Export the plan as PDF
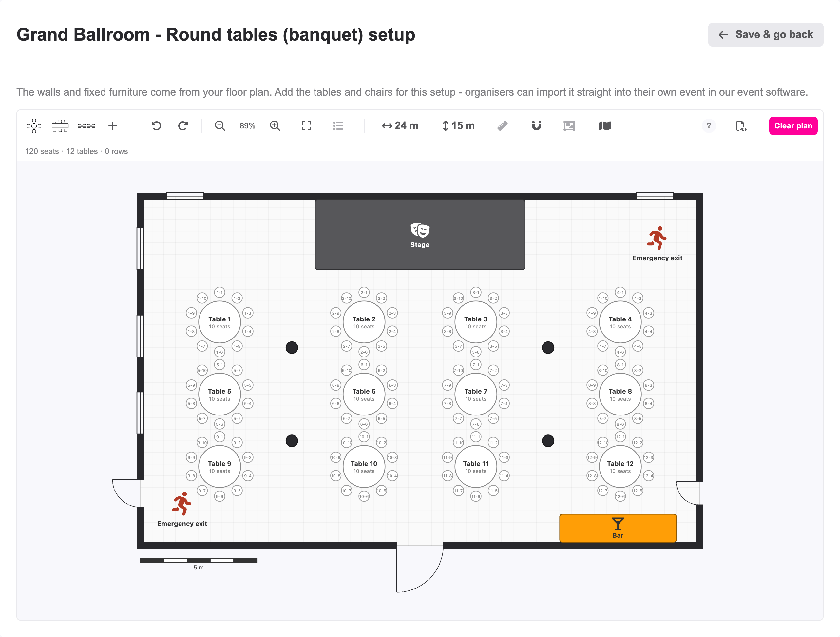Screen dimensions: 840x637 [x=741, y=126]
